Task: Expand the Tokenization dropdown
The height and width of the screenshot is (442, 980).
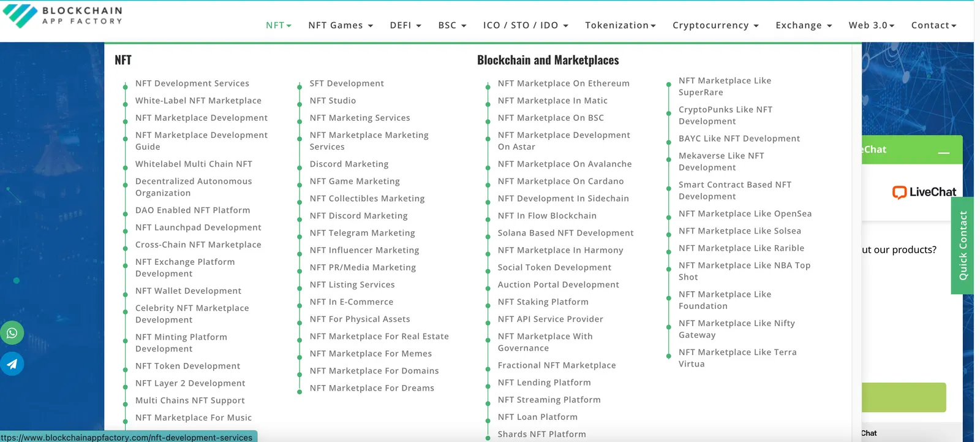Action: (x=620, y=25)
